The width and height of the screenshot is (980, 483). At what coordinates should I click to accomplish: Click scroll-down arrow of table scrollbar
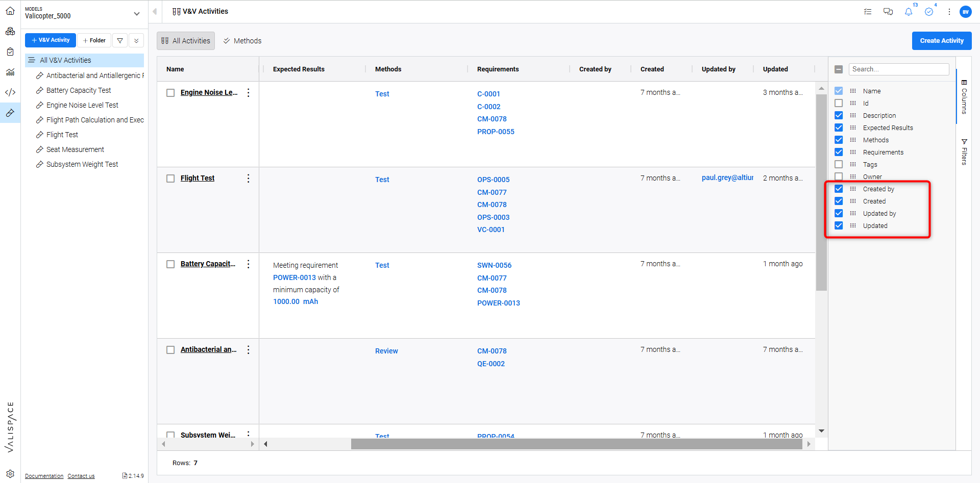(821, 431)
